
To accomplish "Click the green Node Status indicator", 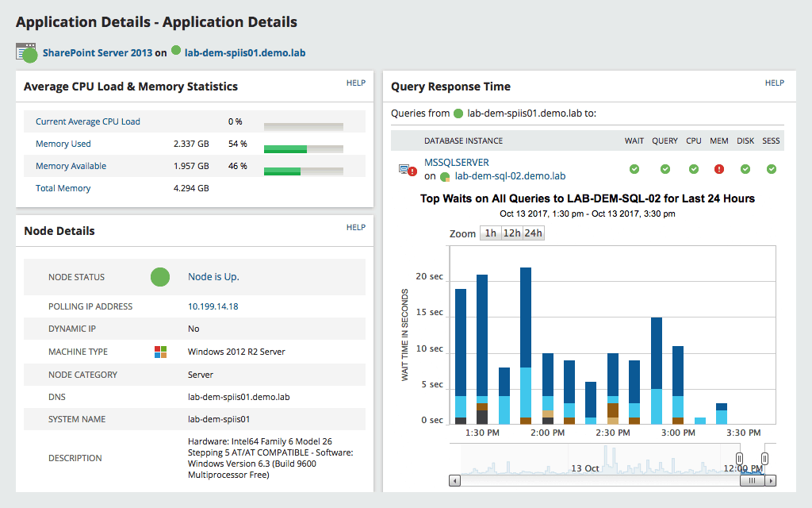I will pos(160,277).
